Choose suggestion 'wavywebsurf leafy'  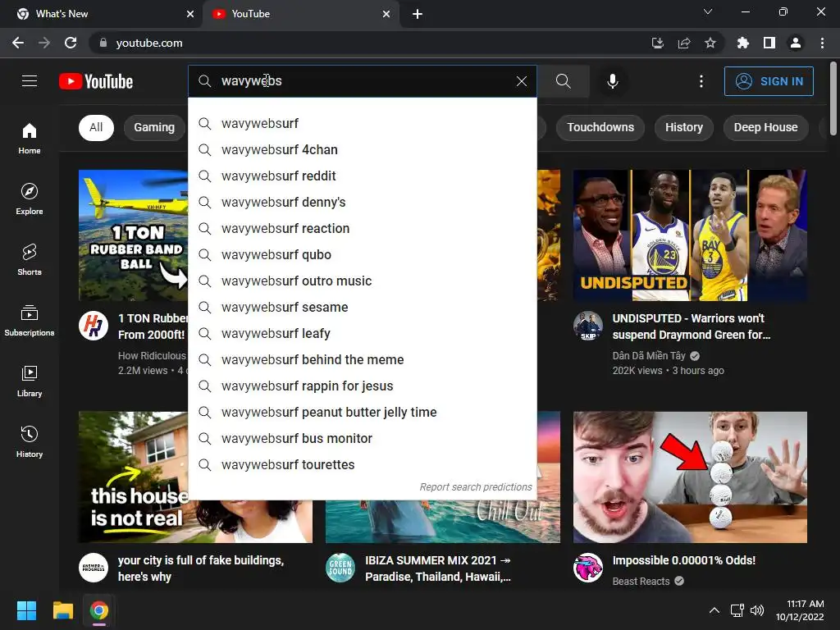363,334
